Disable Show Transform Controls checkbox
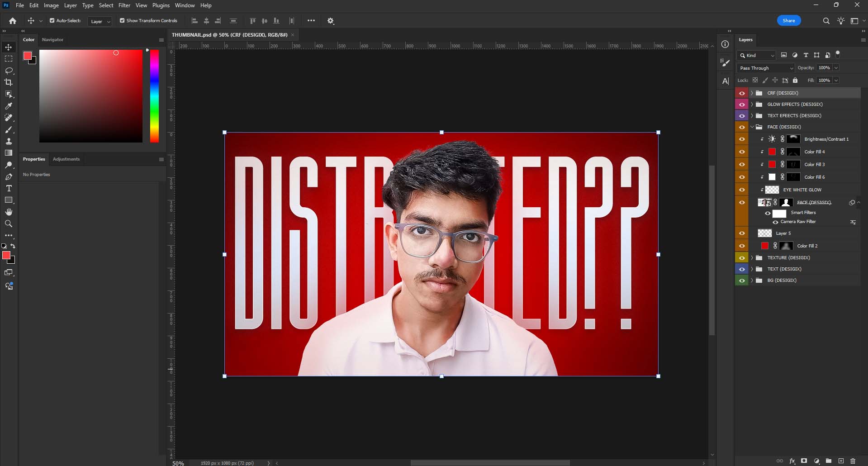868x466 pixels. click(122, 20)
